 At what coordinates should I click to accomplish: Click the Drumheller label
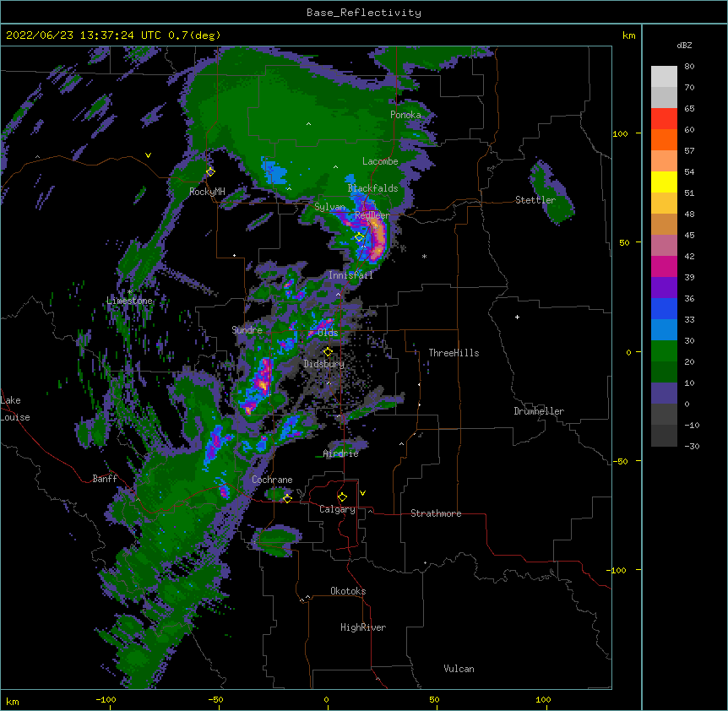[x=539, y=411]
